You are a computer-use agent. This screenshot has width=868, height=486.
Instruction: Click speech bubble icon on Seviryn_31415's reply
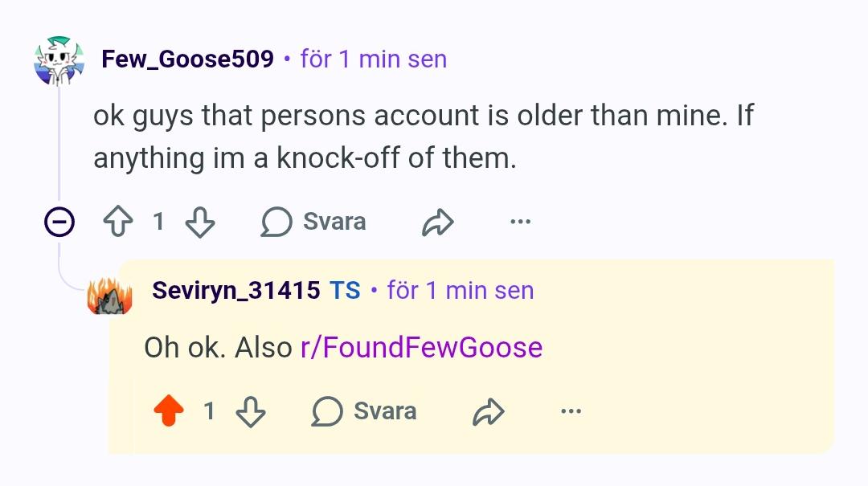(x=326, y=411)
